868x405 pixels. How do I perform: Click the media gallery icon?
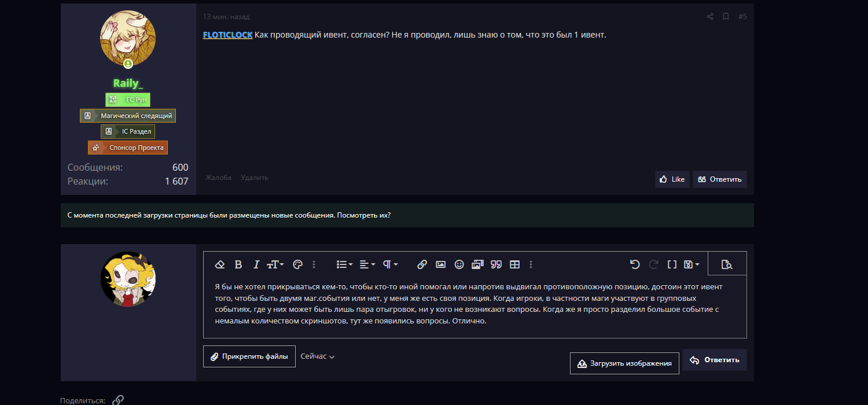coord(477,264)
